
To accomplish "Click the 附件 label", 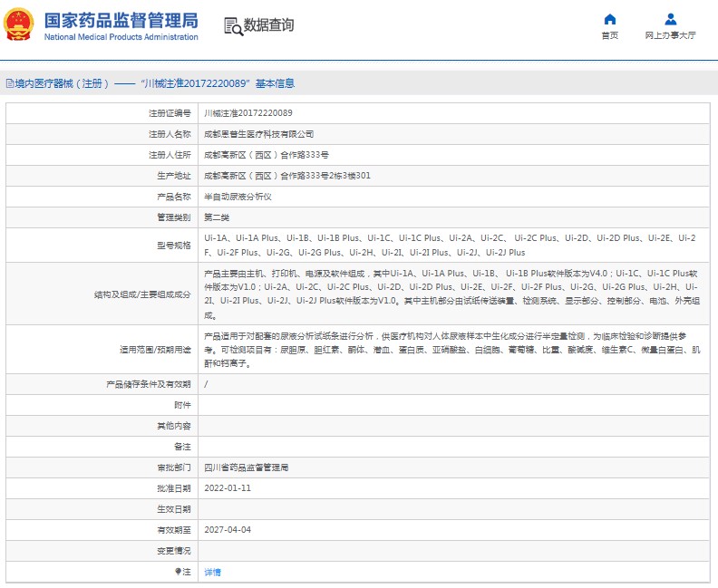I will pyautogui.click(x=182, y=405).
